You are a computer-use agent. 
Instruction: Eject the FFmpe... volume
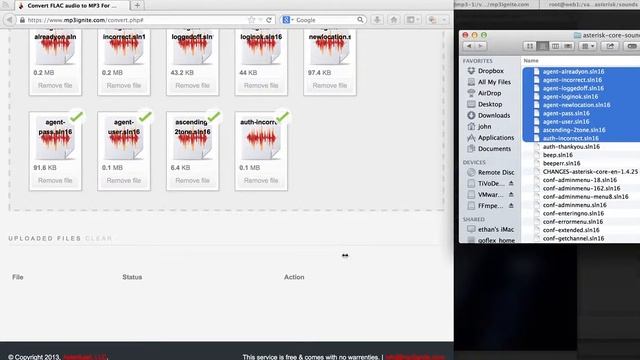pyautogui.click(x=511, y=206)
